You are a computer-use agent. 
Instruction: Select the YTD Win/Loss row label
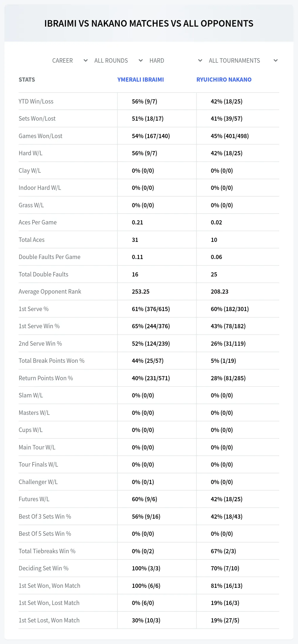pyautogui.click(x=36, y=101)
